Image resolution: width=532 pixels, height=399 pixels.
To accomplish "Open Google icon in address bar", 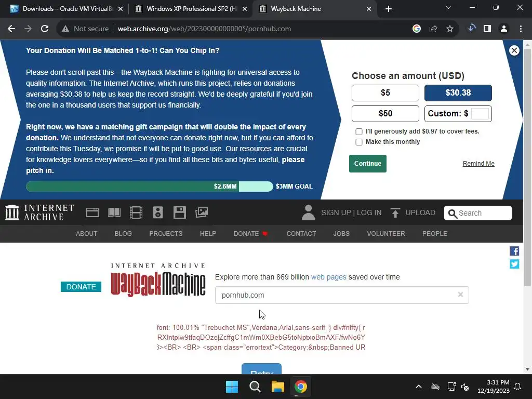I will 416,29.
